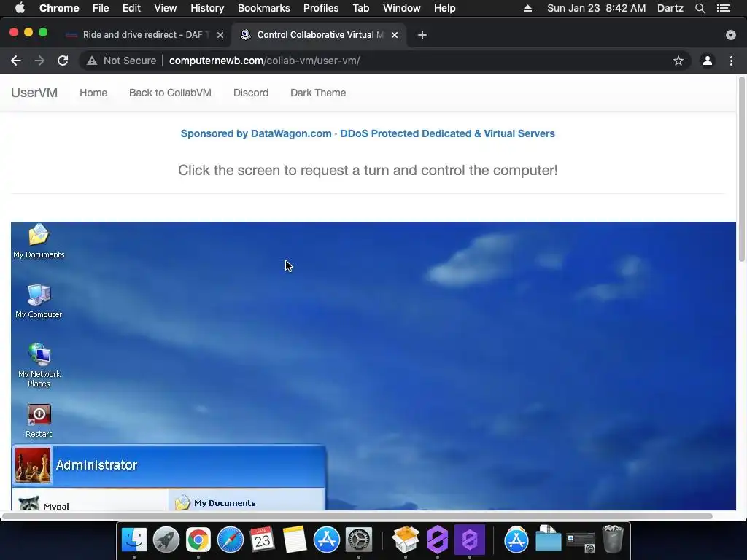Viewport: 747px width, 560px height.
Task: Open the Chrome menu
Action: (x=59, y=8)
